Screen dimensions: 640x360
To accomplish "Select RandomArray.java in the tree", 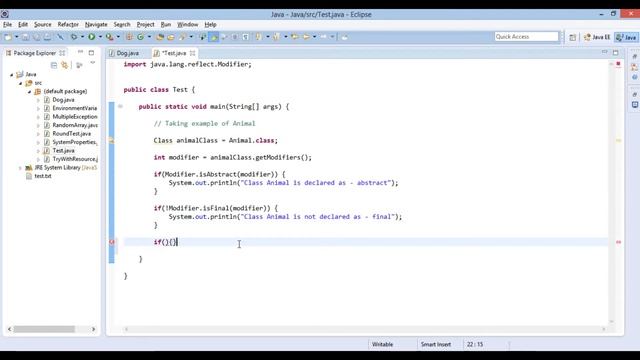I will pyautogui.click(x=75, y=125).
